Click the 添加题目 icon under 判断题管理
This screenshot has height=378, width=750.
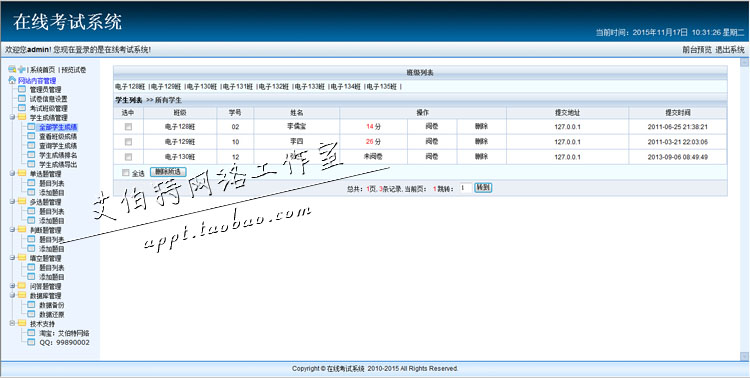point(31,249)
